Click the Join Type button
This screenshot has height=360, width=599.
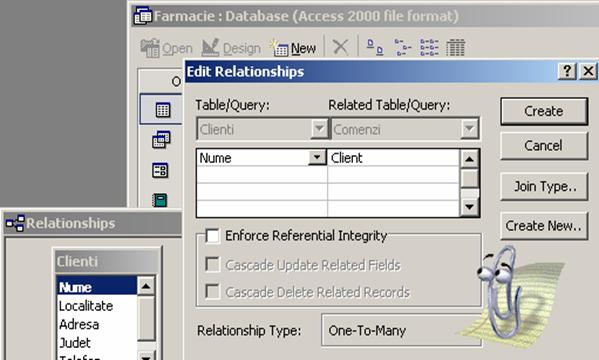click(x=544, y=186)
